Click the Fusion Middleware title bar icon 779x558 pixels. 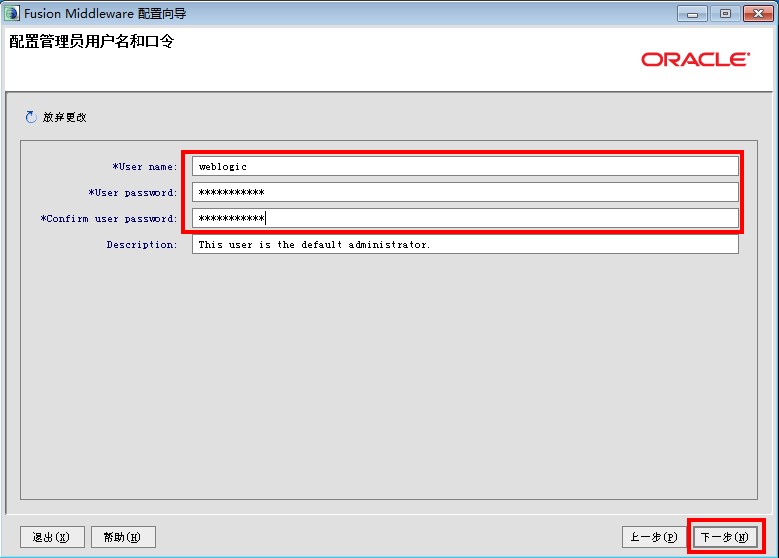coord(12,13)
